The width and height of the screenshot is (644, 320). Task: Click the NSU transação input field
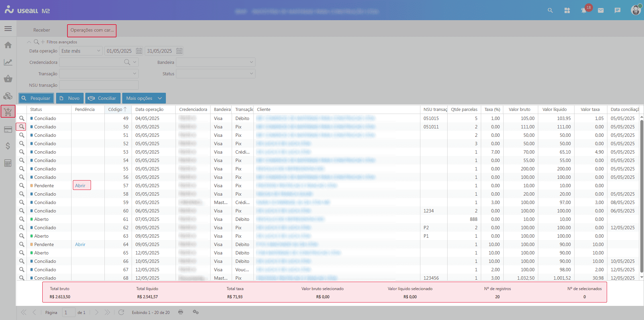coord(99,85)
